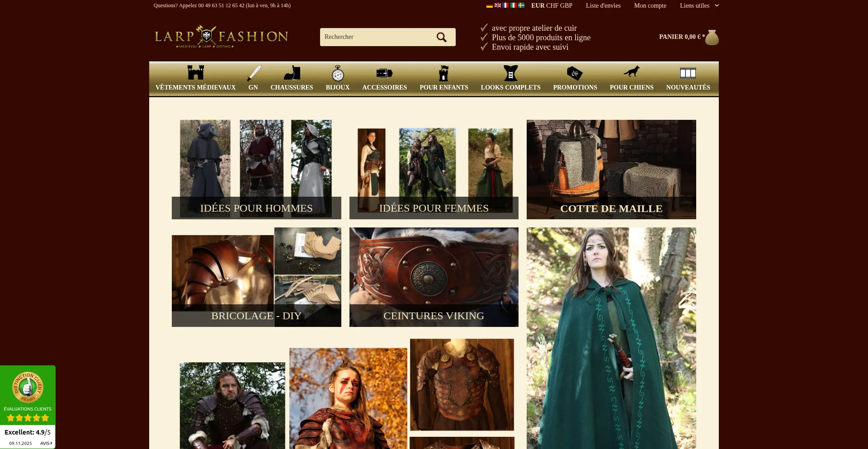Go to Mon compte
The width and height of the screenshot is (868, 449).
[650, 5]
